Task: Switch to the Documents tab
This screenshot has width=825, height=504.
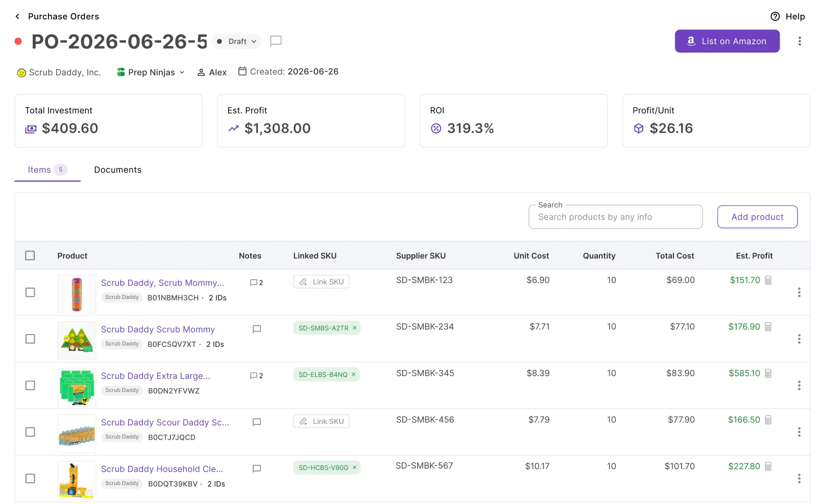Action: 118,170
